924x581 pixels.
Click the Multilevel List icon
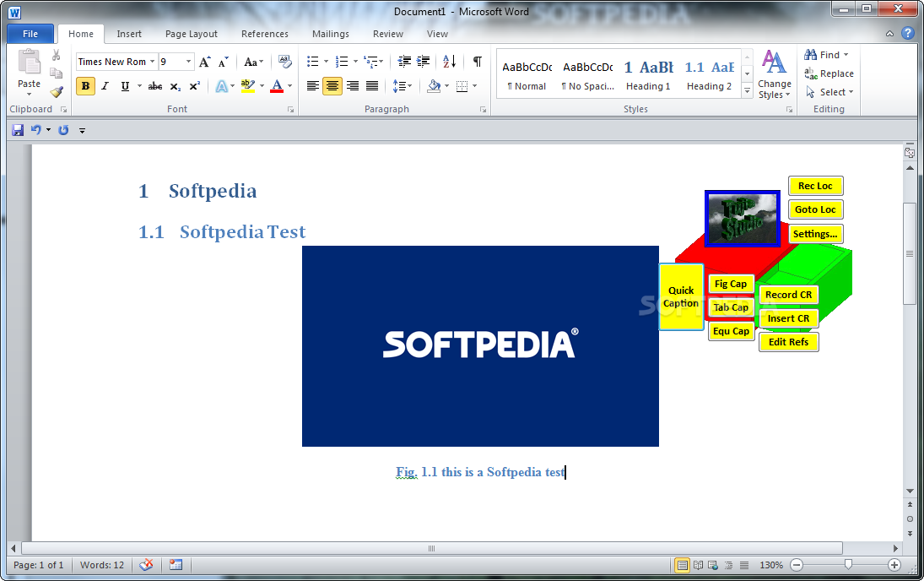click(370, 62)
